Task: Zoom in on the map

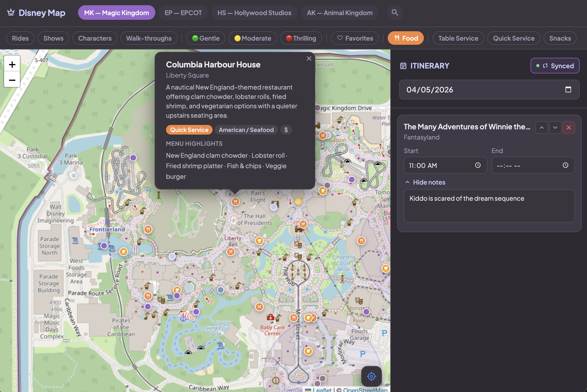Action: coord(12,64)
